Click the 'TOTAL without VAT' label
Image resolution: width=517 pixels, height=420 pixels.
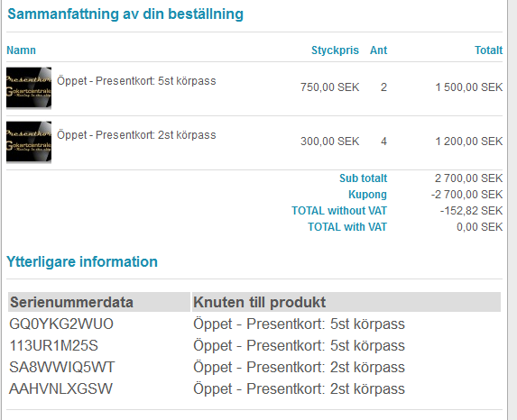339,211
